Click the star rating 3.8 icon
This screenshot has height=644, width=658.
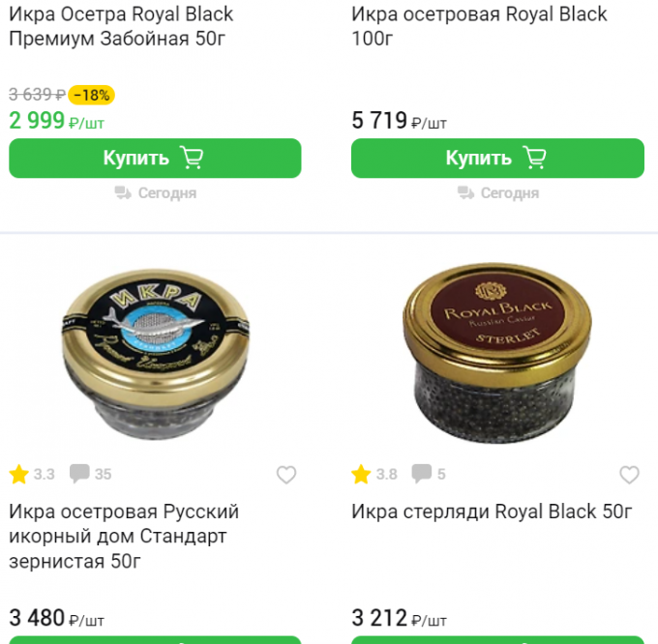[x=361, y=475]
